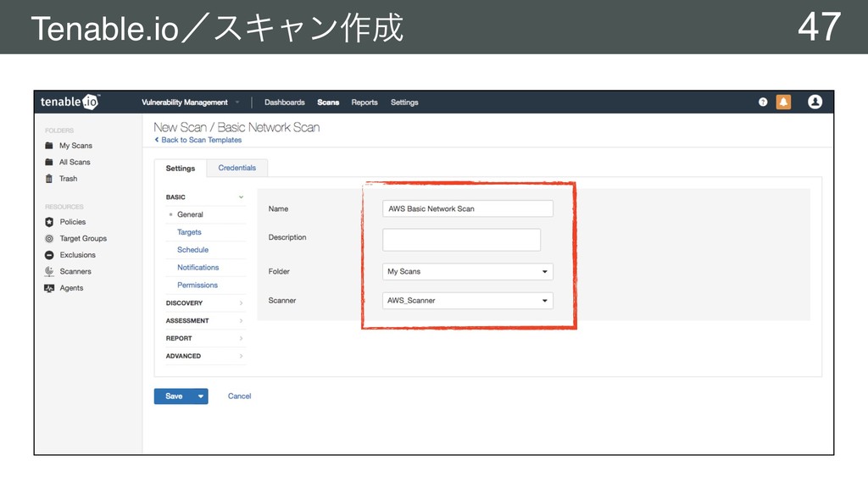Switch to the Credentials tab
Screen dimensions: 868x488
(x=237, y=168)
